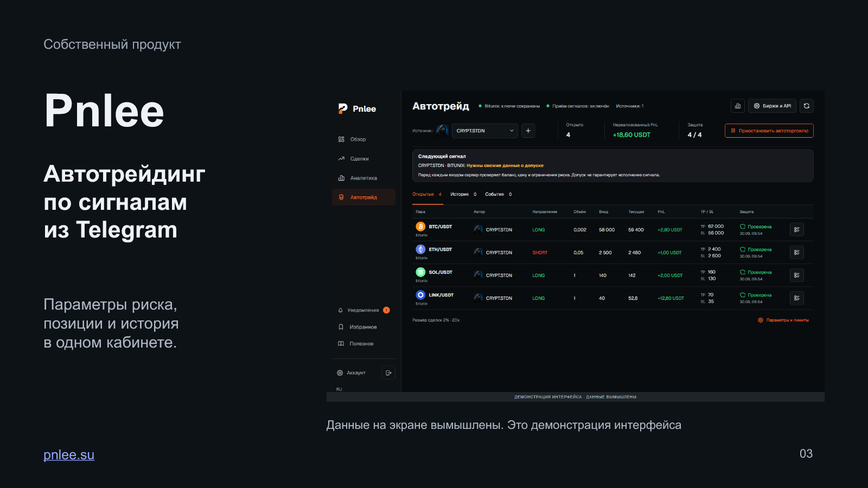The width and height of the screenshot is (868, 488).
Task: Click Проверена status in BTC/USDT row
Action: click(756, 227)
